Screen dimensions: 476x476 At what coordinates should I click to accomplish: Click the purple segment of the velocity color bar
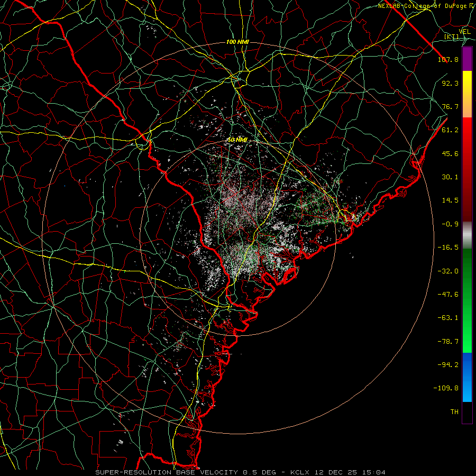click(467, 59)
